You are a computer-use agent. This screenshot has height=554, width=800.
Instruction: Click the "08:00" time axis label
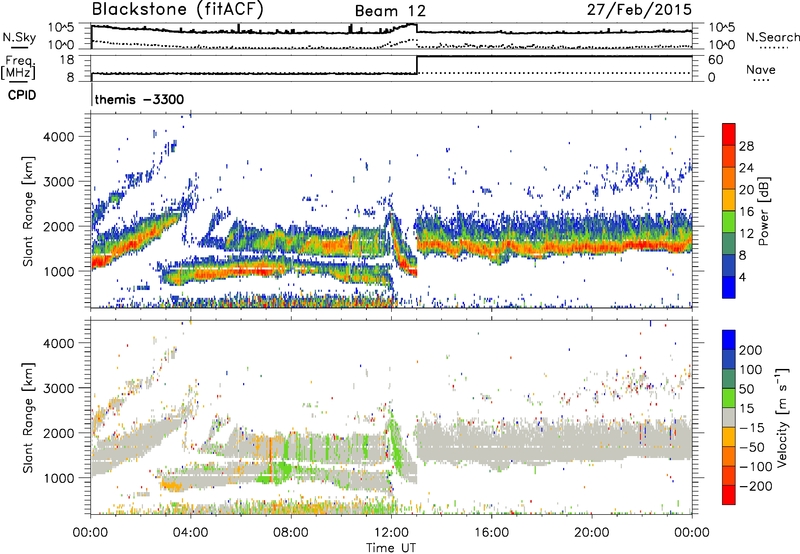[291, 533]
